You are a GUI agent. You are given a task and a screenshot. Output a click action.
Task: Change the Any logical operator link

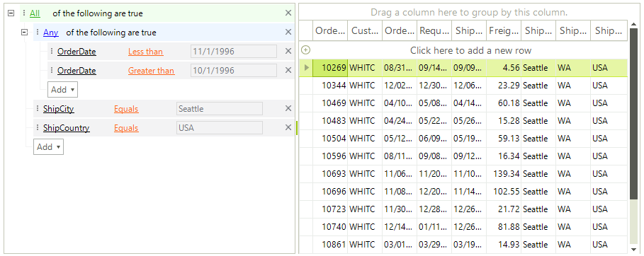pos(50,33)
